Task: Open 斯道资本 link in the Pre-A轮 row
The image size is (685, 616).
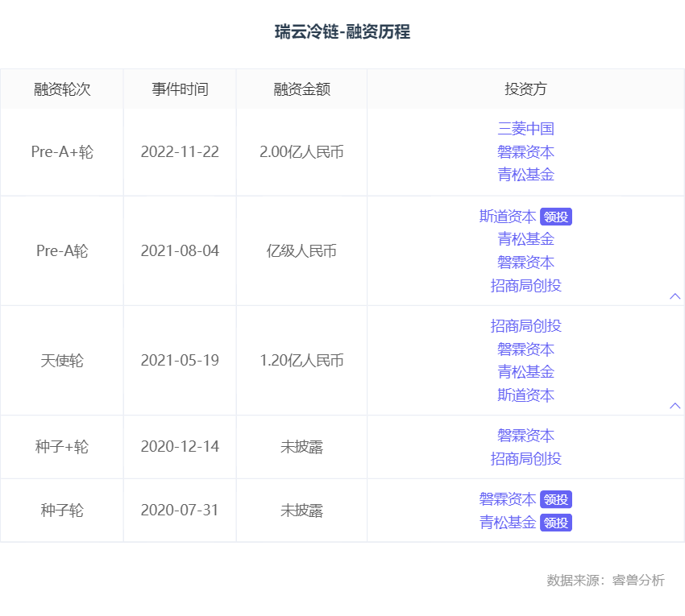Action: [x=508, y=217]
